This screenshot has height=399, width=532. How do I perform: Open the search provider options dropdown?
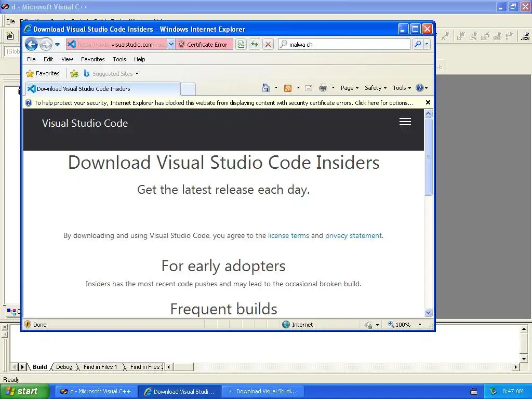tap(427, 44)
